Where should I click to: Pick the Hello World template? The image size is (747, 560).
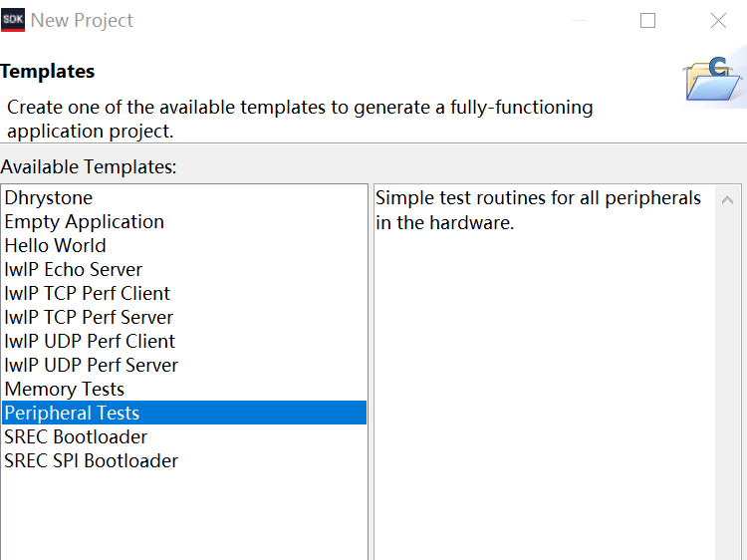pyautogui.click(x=55, y=246)
